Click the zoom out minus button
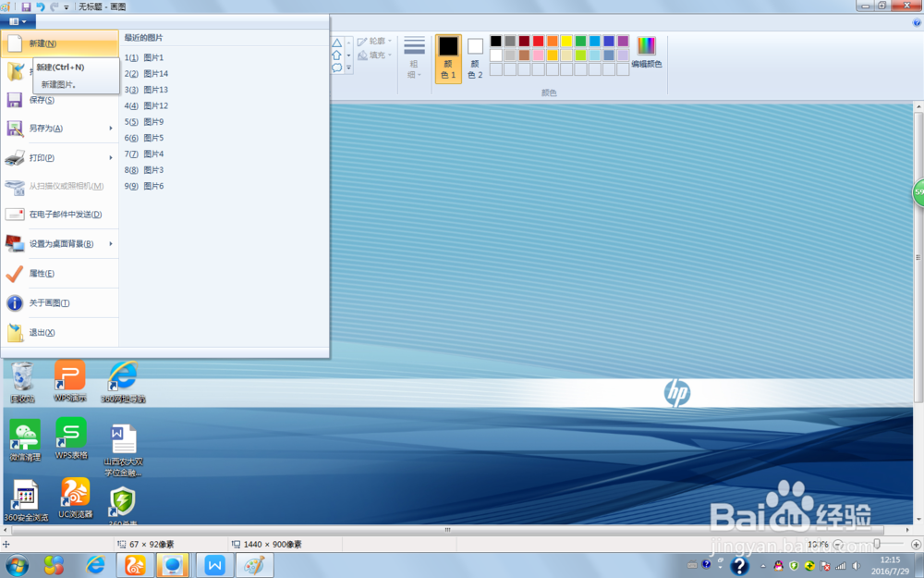 click(838, 545)
